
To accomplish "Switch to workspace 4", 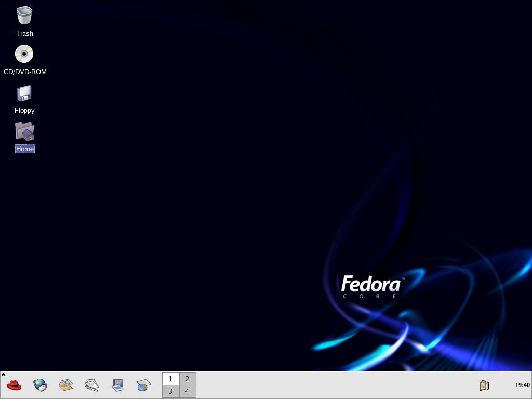I will pos(188,392).
